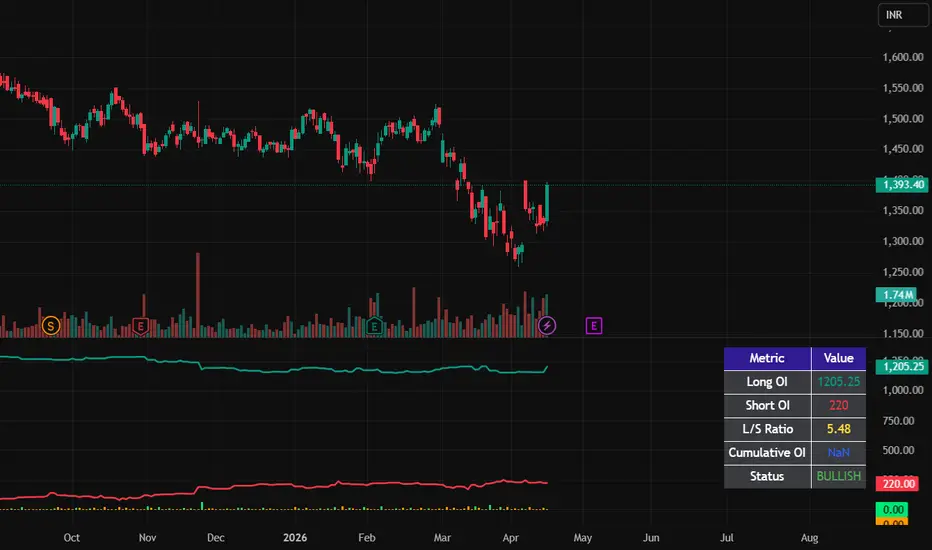
Task: Click the red 220.00 Short OI axis label
Action: (x=898, y=484)
